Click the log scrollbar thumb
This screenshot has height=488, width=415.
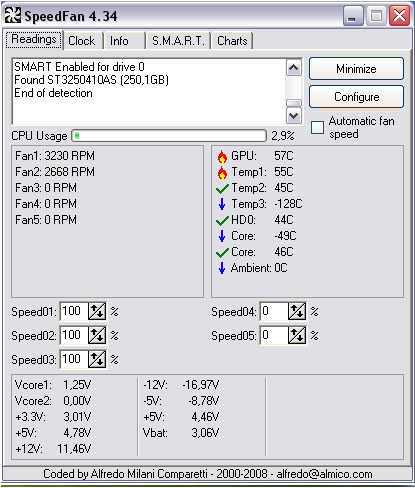pyautogui.click(x=293, y=103)
